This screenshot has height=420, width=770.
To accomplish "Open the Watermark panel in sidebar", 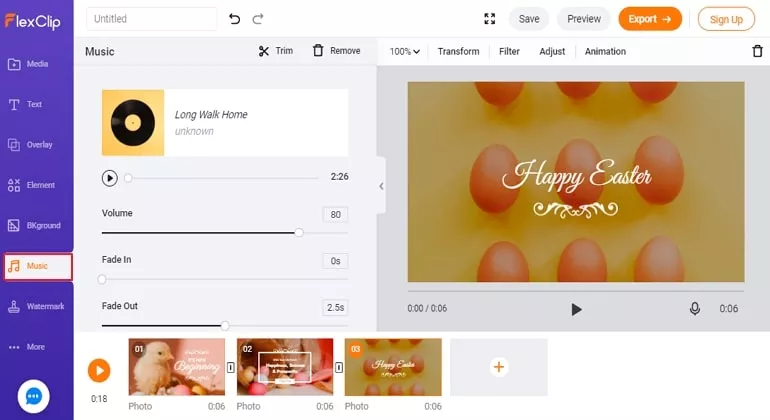I will point(36,307).
